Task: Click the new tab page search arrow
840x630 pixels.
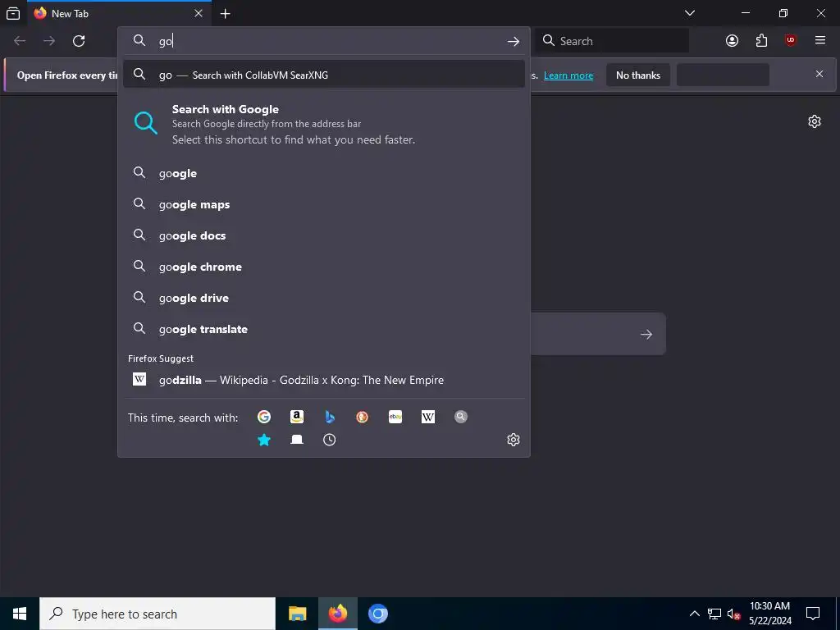Action: 646,334
